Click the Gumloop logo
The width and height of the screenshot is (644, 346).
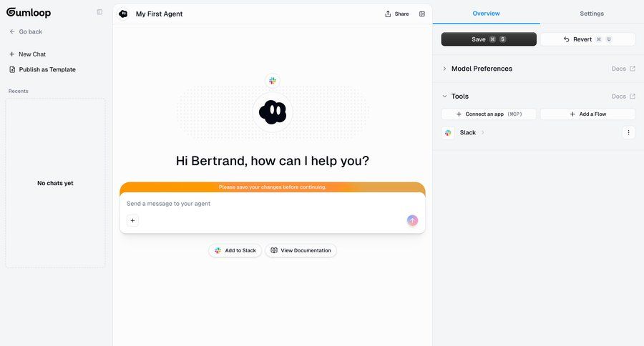pyautogui.click(x=29, y=13)
